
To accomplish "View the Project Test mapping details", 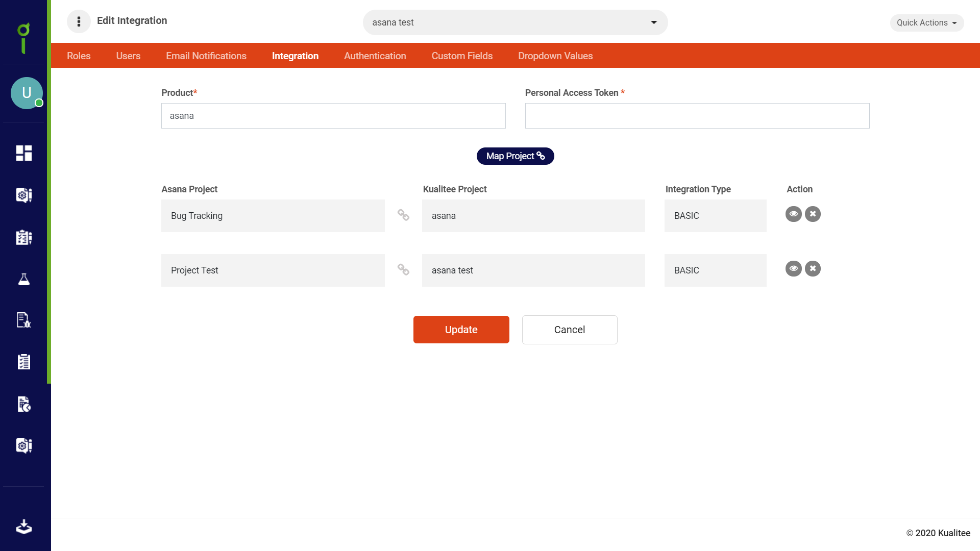I will tap(794, 268).
